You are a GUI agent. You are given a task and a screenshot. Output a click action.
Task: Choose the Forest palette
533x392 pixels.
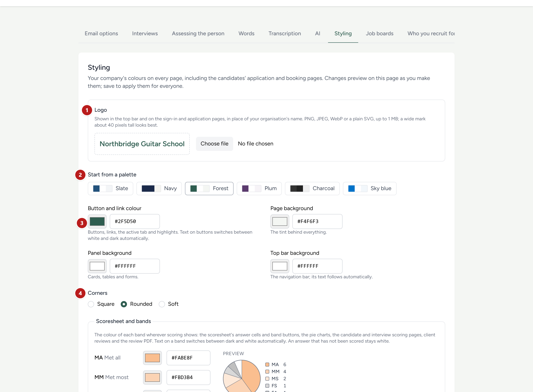(209, 188)
